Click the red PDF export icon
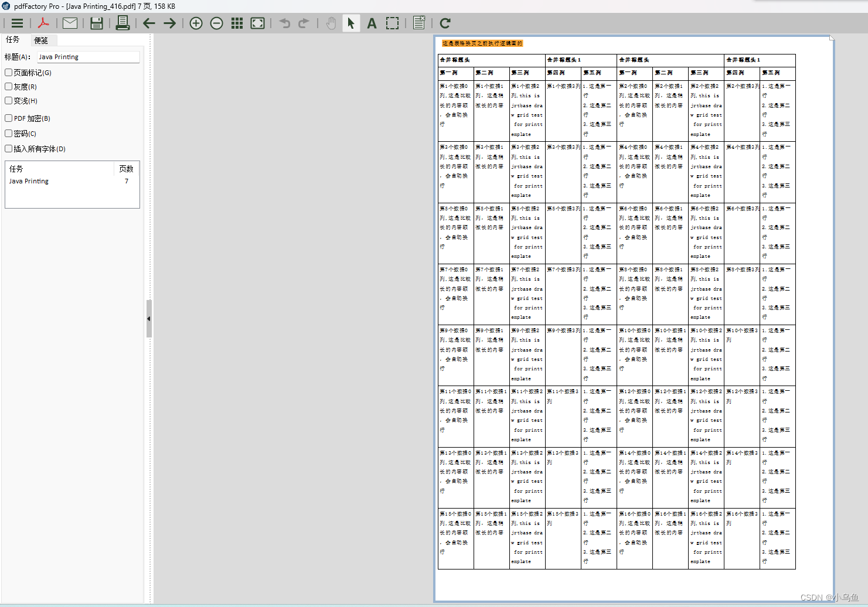 click(43, 23)
